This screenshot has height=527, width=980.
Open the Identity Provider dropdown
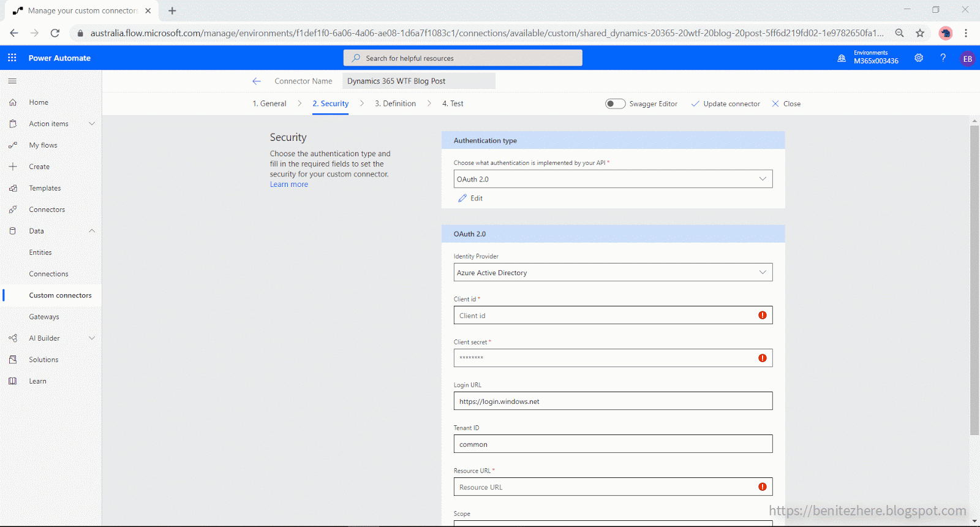point(613,272)
